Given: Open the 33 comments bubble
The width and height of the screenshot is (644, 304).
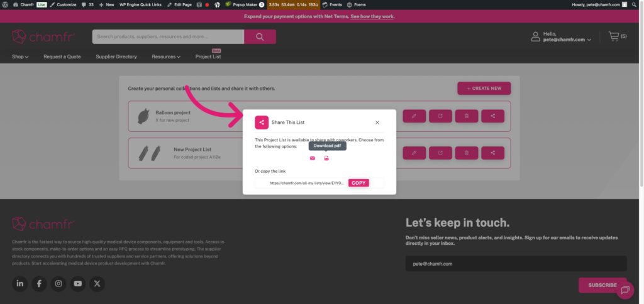Looking at the screenshot, I should coord(87,4).
